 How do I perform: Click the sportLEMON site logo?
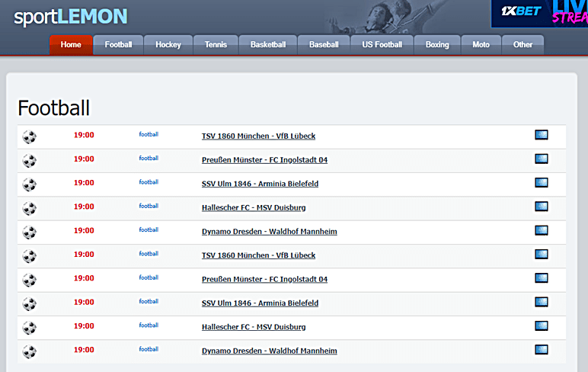pyautogui.click(x=71, y=16)
